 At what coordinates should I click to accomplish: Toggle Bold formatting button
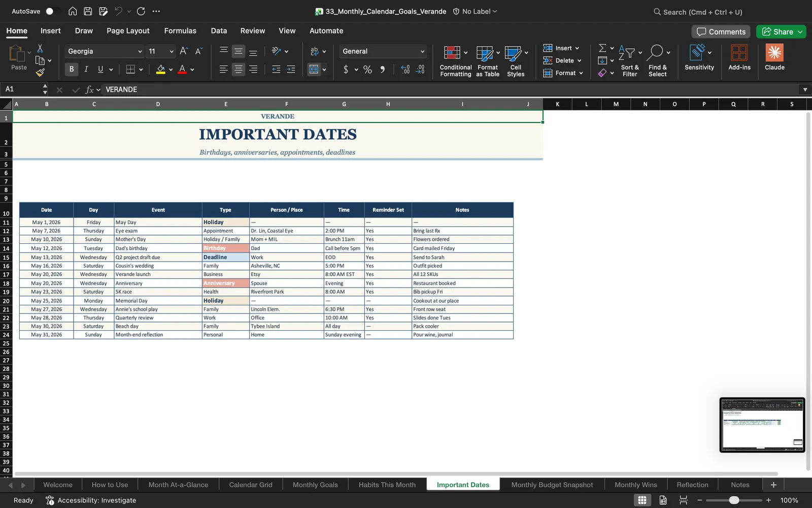coord(72,69)
